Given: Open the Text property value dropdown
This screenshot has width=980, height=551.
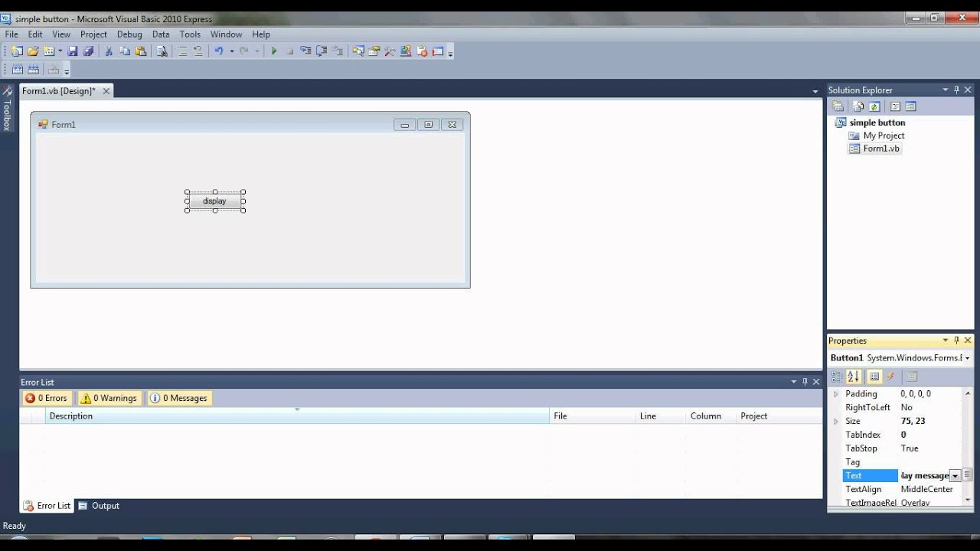Looking at the screenshot, I should [955, 476].
